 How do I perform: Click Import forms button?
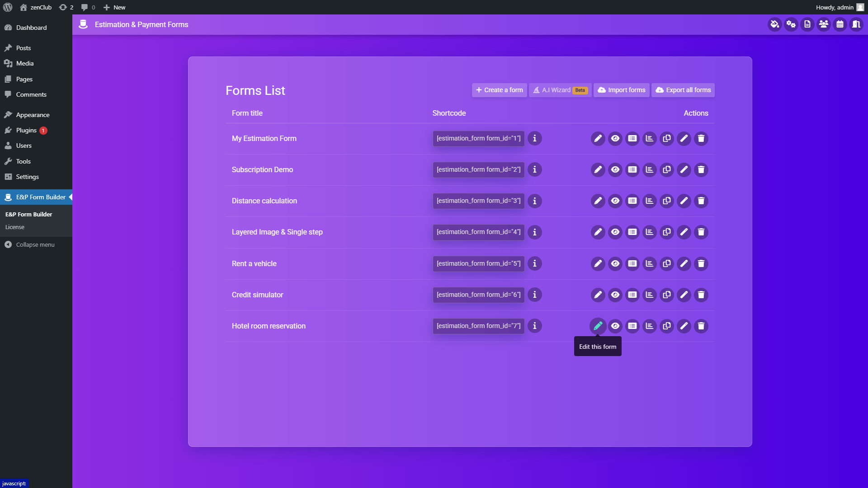pos(622,90)
